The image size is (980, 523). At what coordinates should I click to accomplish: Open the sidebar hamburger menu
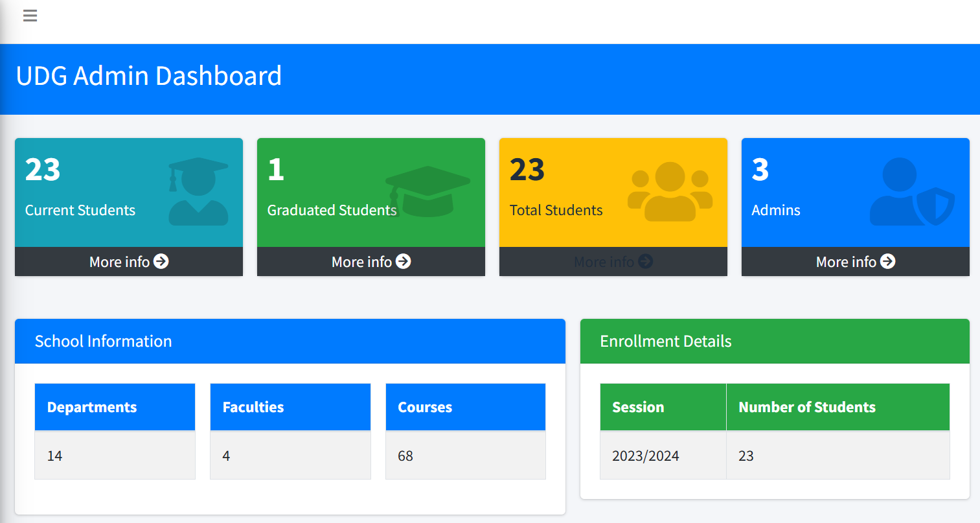pyautogui.click(x=30, y=16)
